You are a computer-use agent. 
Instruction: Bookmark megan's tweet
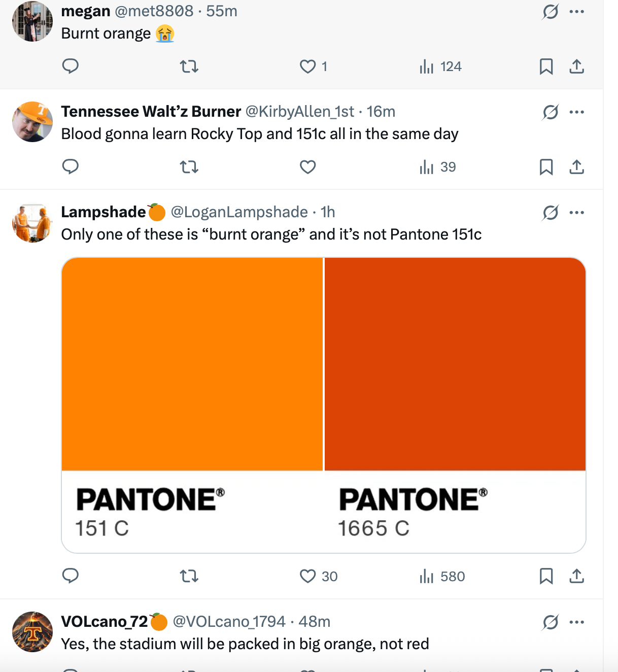pyautogui.click(x=545, y=66)
